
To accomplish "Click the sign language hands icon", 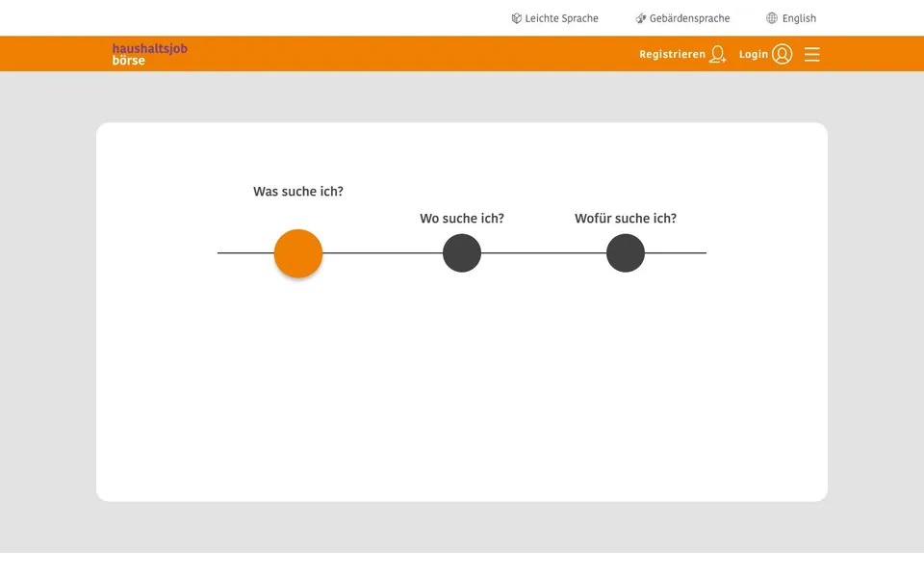I will tap(641, 18).
